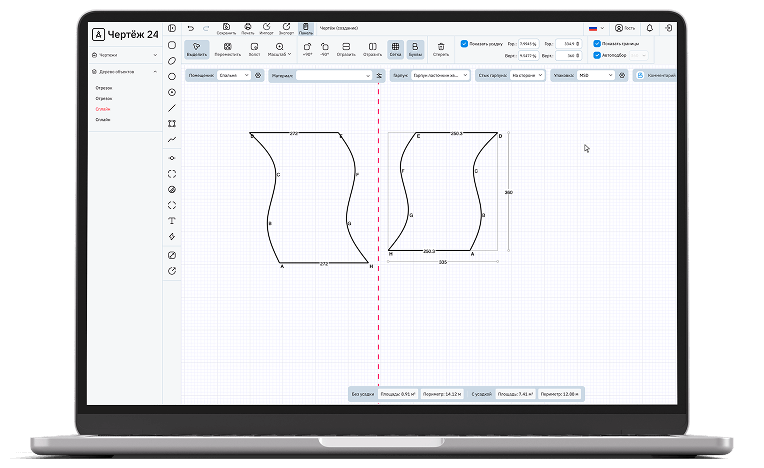Expand the Чертежи section in sidebar
Screen dimensions: 764x468
[x=125, y=55]
